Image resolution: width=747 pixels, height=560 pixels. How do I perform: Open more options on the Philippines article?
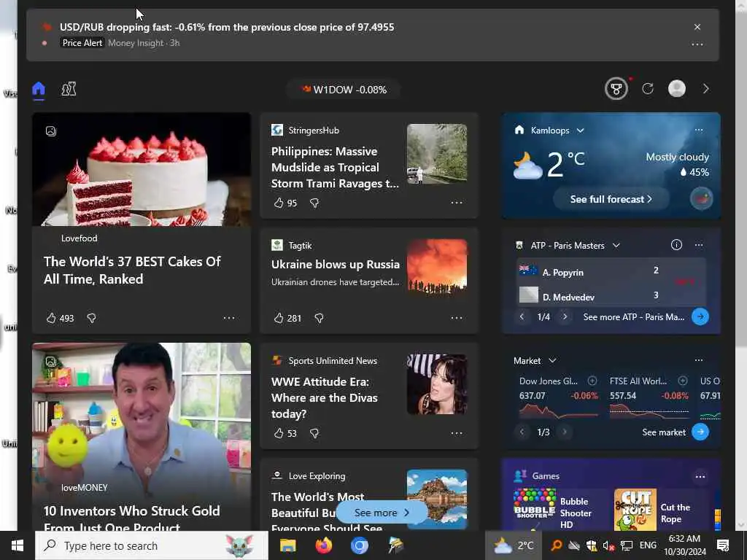[x=457, y=203]
